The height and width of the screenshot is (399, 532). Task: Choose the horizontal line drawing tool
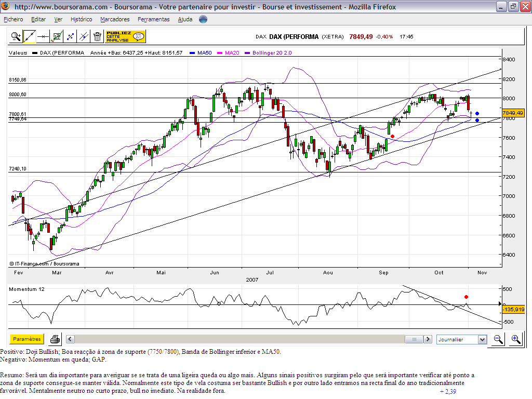point(43,36)
